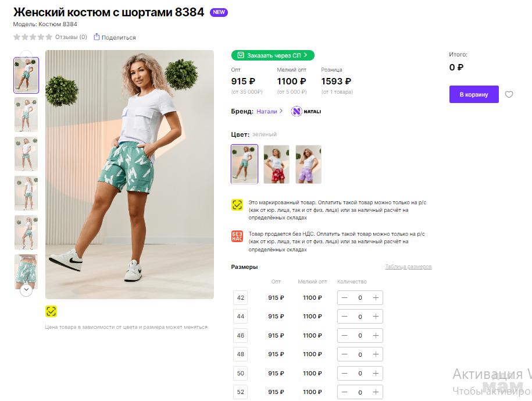
Task: Select the red color variant
Action: [276, 164]
